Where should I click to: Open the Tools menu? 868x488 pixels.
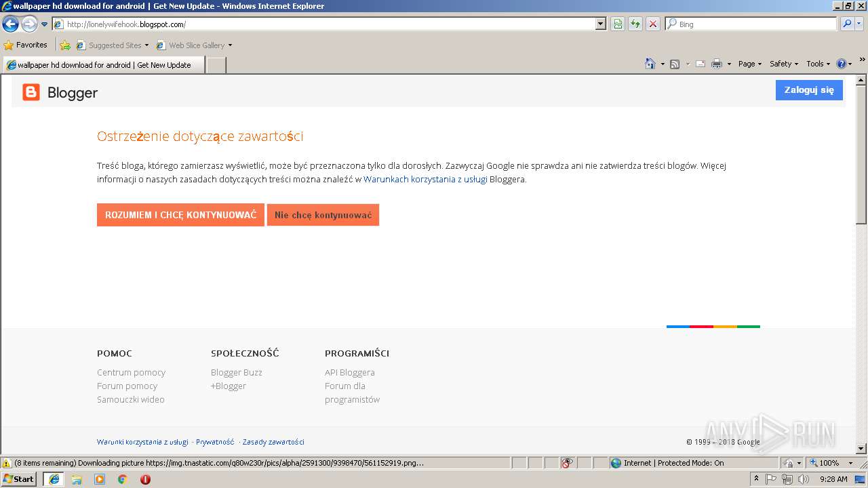click(818, 64)
